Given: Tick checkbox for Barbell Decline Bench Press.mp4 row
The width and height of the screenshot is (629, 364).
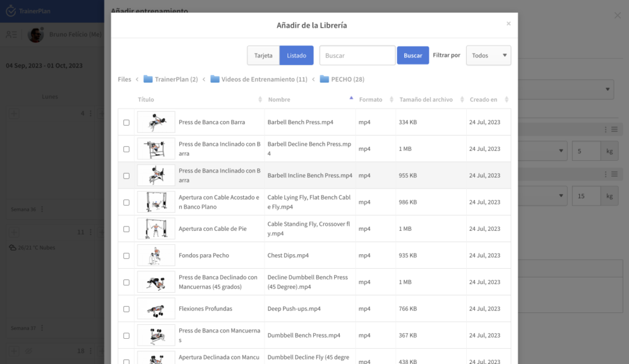Looking at the screenshot, I should [127, 149].
